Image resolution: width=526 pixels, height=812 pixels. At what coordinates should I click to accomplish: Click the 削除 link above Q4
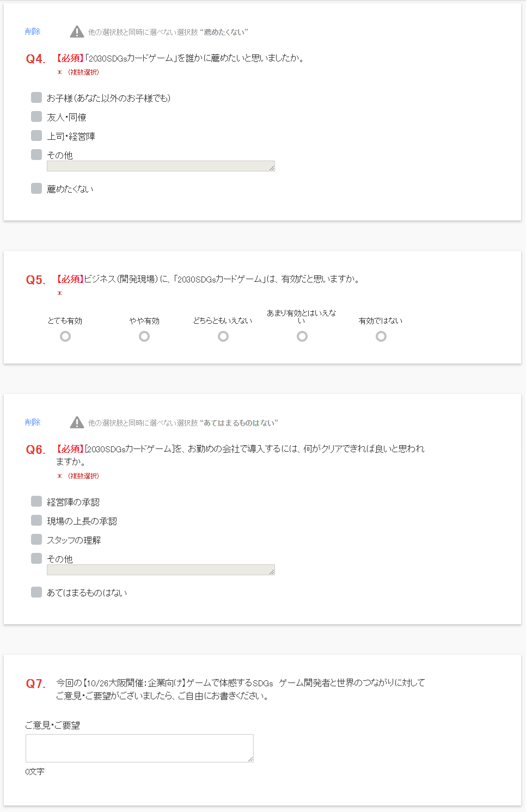coord(32,32)
